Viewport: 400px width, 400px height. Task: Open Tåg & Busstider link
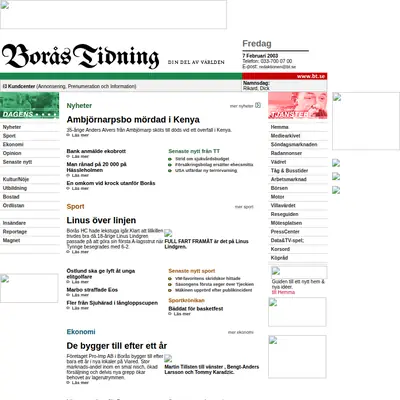pyautogui.click(x=289, y=170)
